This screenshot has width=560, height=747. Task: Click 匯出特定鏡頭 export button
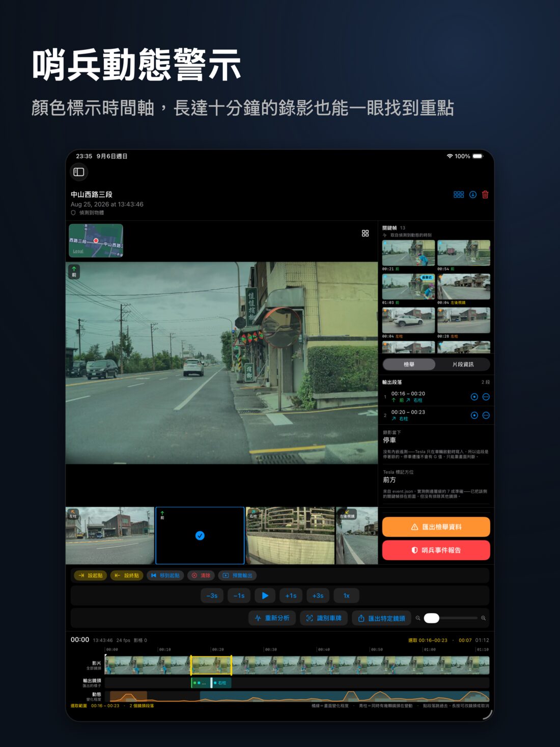click(x=381, y=618)
